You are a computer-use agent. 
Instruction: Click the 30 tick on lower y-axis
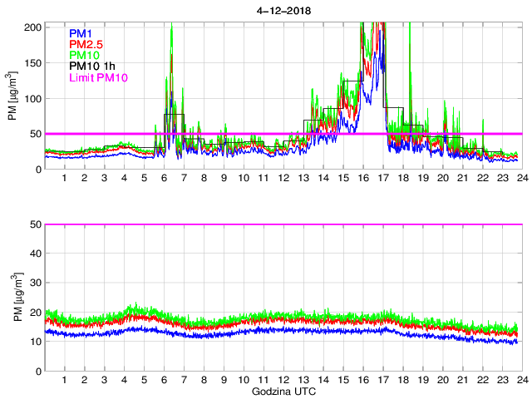pyautogui.click(x=34, y=283)
